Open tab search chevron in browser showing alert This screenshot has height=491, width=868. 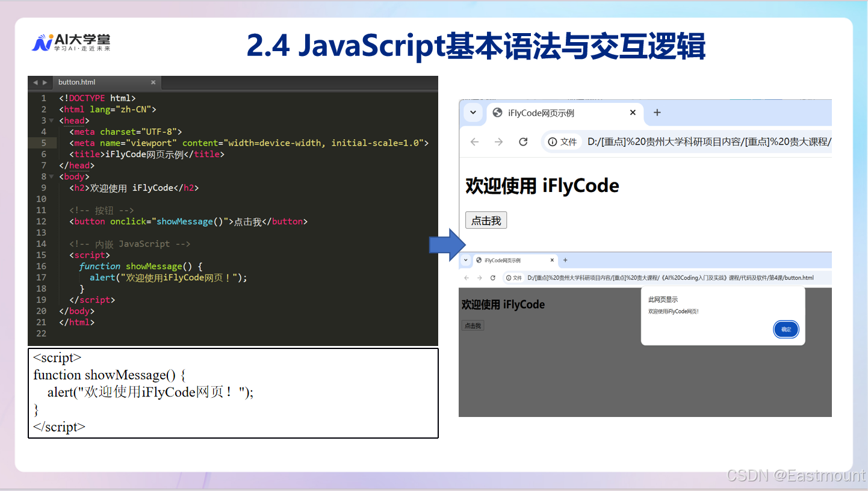(465, 261)
